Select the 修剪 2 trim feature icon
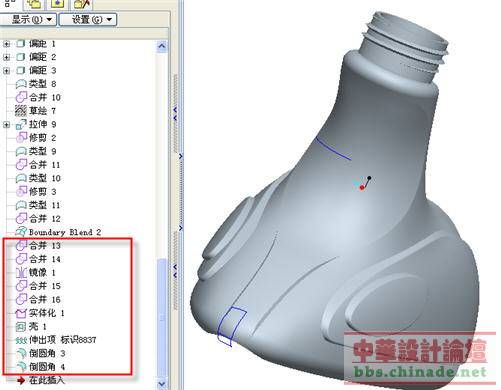The height and width of the screenshot is (390, 501). coord(21,137)
